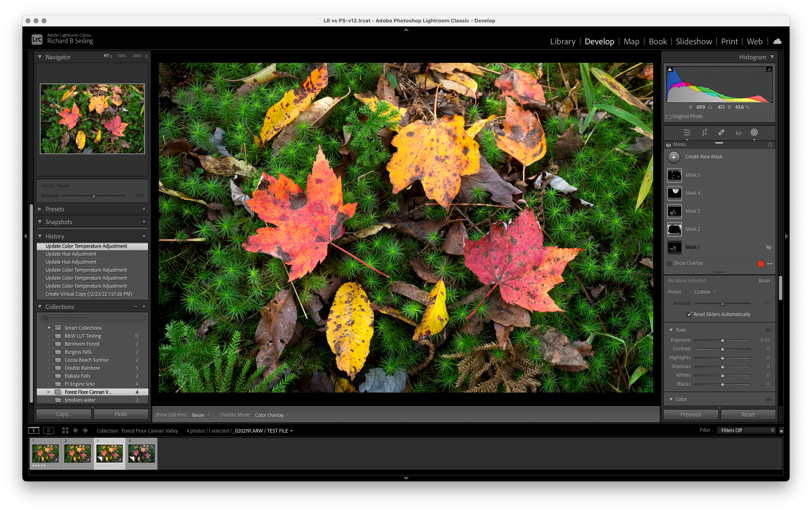Click the Previous button

click(x=691, y=415)
